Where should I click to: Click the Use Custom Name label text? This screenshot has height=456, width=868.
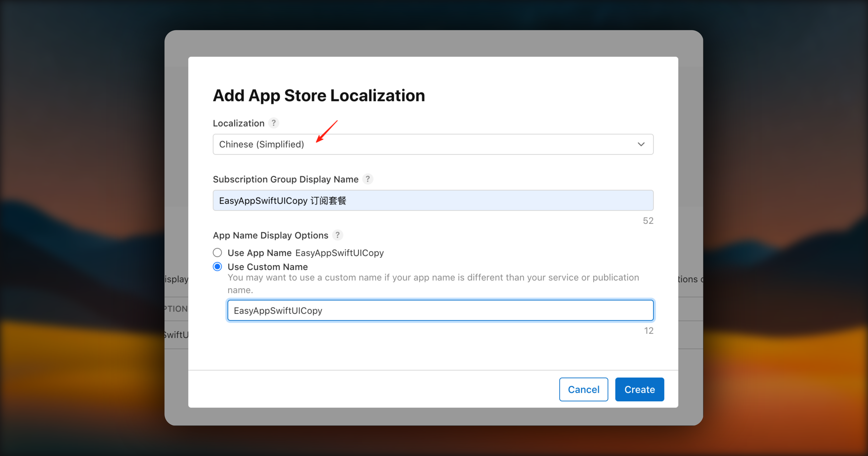click(268, 267)
